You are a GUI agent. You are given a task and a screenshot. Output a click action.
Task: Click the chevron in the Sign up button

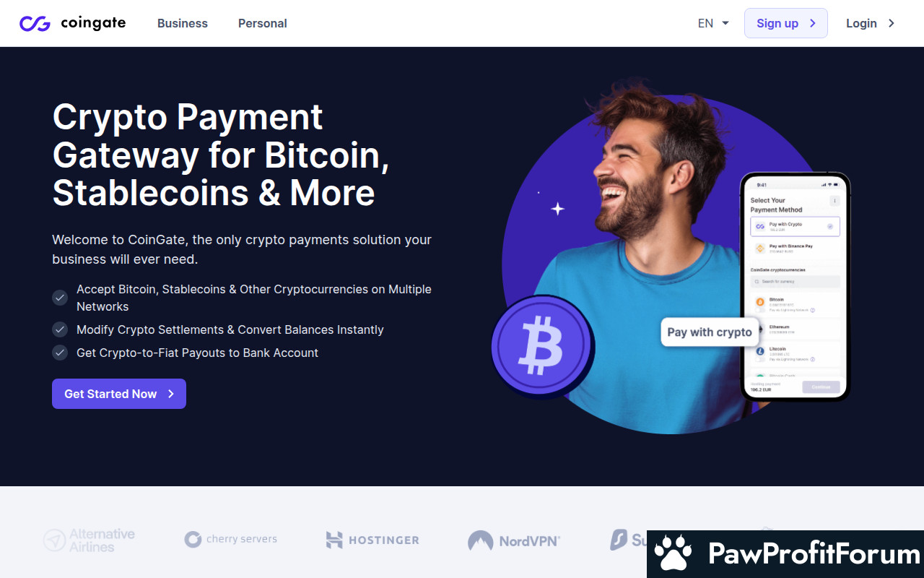point(813,23)
